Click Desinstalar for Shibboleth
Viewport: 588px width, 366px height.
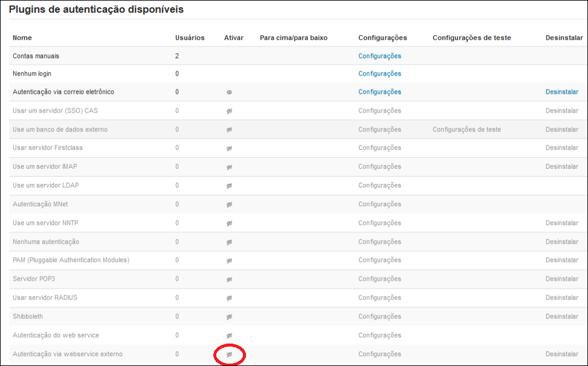[x=562, y=316]
